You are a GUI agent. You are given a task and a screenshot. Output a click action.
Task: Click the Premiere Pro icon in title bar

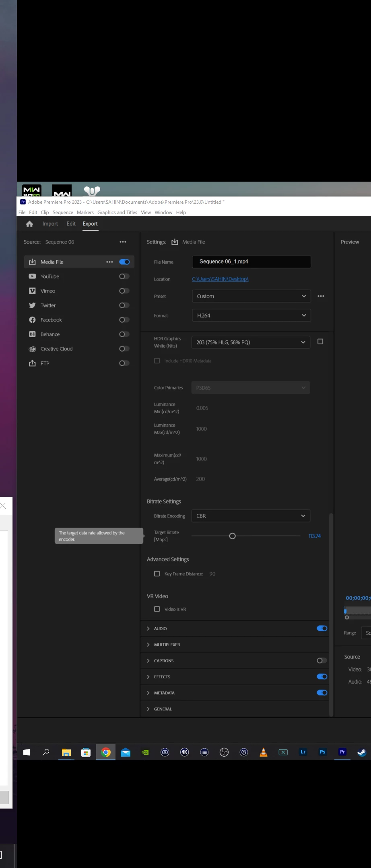[23, 202]
